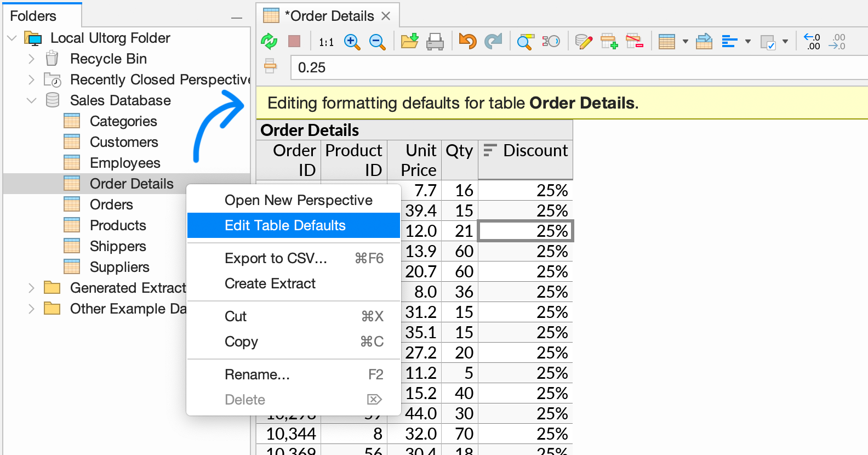Select the Categories table

(x=123, y=121)
